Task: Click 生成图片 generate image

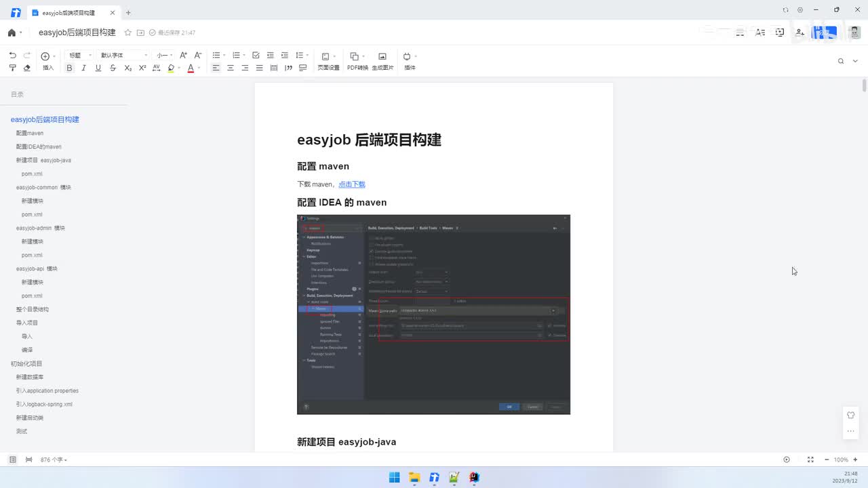Action: pos(382,61)
